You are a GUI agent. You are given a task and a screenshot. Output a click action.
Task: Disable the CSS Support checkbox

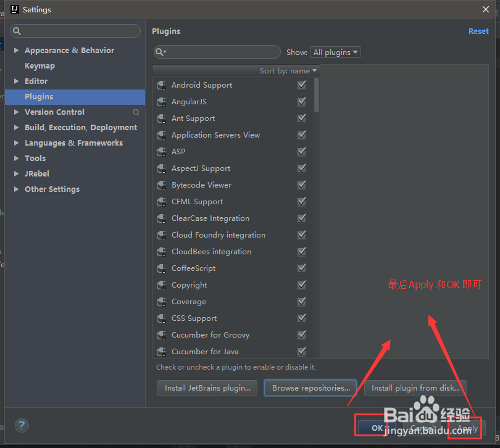tap(302, 318)
